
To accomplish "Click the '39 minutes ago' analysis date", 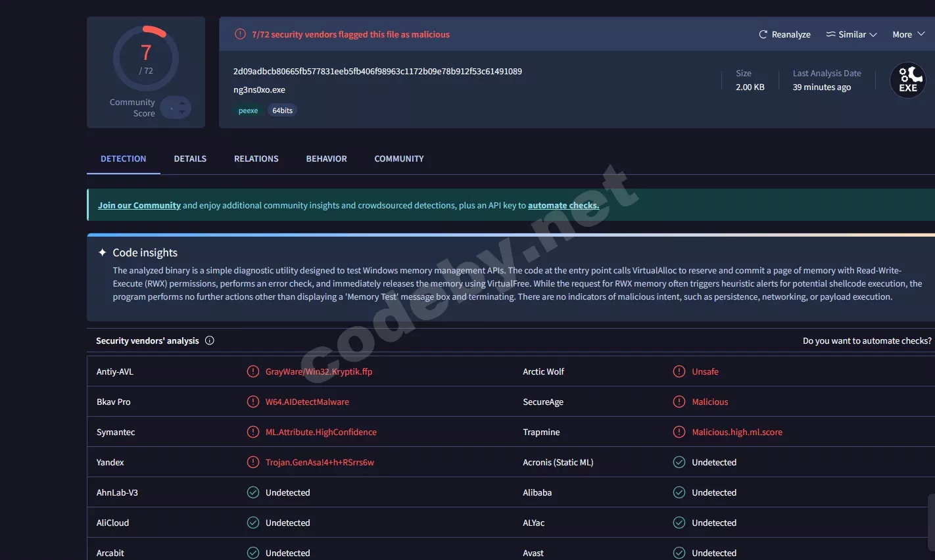I will click(822, 87).
